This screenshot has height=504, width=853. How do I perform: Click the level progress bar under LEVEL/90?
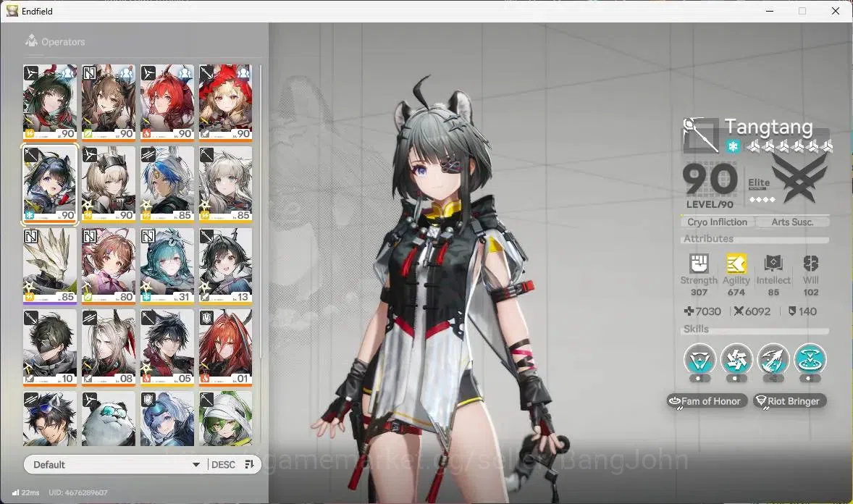(754, 214)
